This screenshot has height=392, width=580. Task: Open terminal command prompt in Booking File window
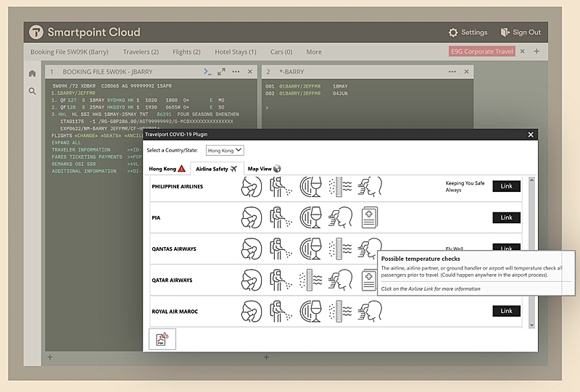click(207, 72)
